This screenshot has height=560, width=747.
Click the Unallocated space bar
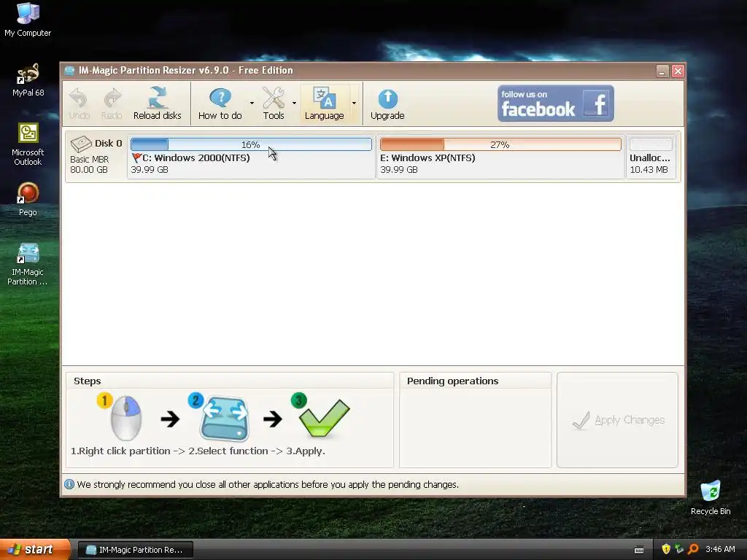[651, 144]
